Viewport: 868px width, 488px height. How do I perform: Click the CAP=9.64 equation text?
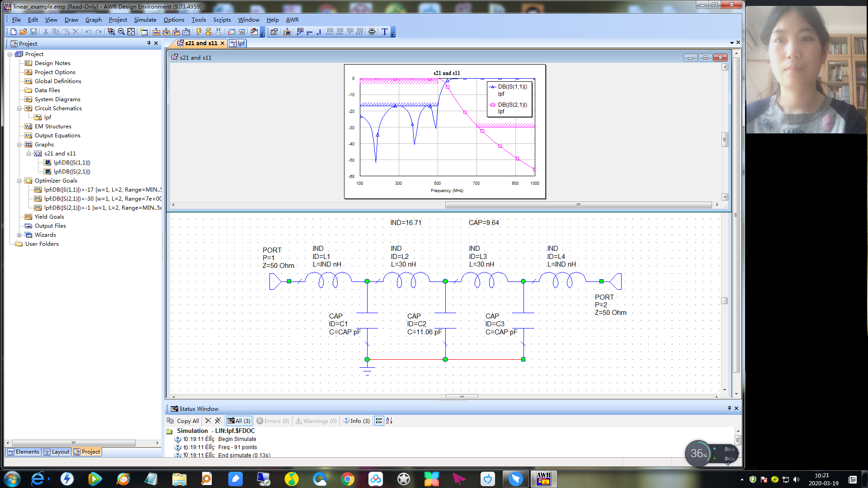pyautogui.click(x=484, y=223)
